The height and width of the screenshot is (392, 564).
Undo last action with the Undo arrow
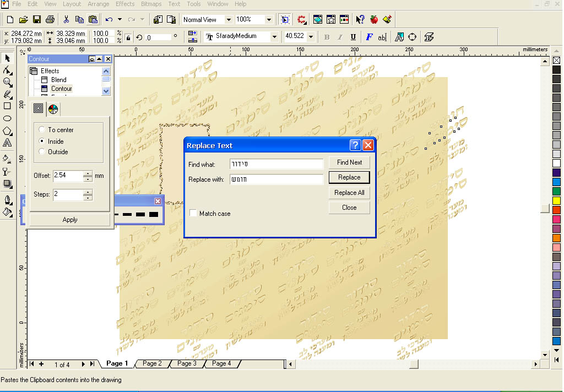(110, 20)
